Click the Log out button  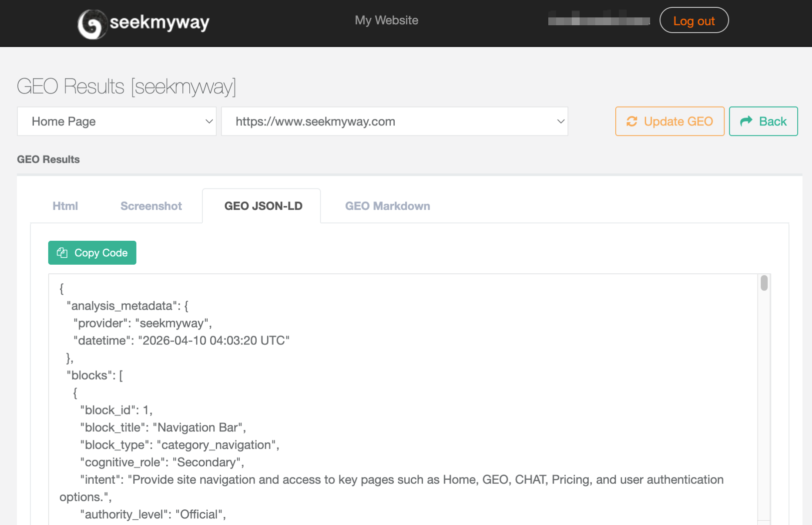click(x=694, y=20)
